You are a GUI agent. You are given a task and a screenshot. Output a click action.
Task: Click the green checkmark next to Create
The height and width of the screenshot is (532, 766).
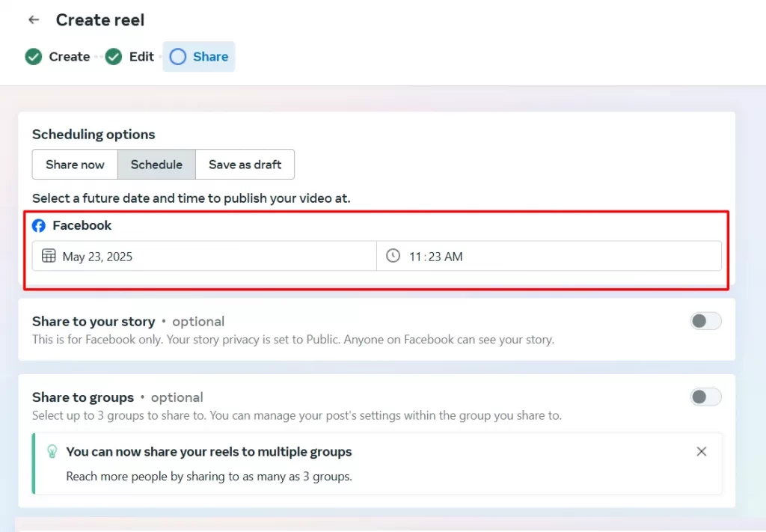coord(33,57)
